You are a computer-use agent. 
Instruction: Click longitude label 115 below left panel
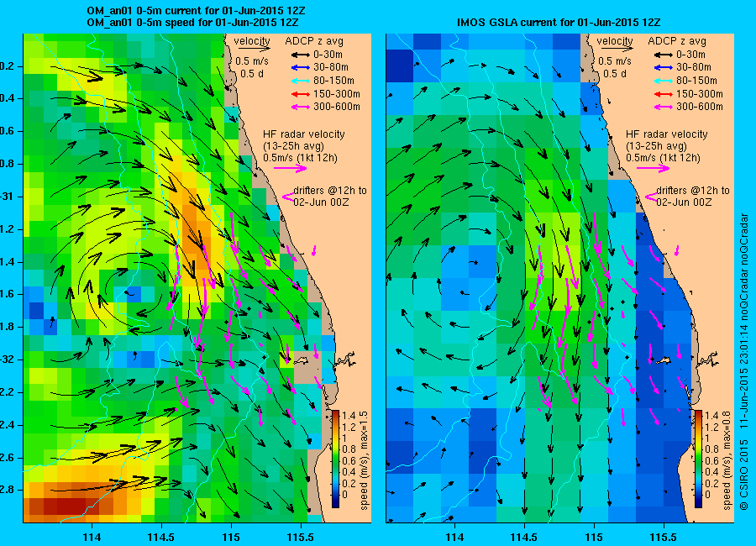coord(231,538)
